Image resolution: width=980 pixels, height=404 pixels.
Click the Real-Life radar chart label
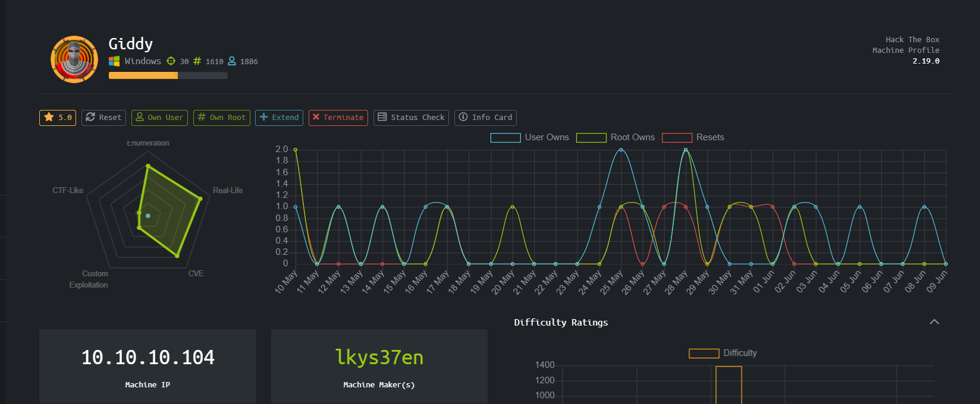(x=228, y=191)
